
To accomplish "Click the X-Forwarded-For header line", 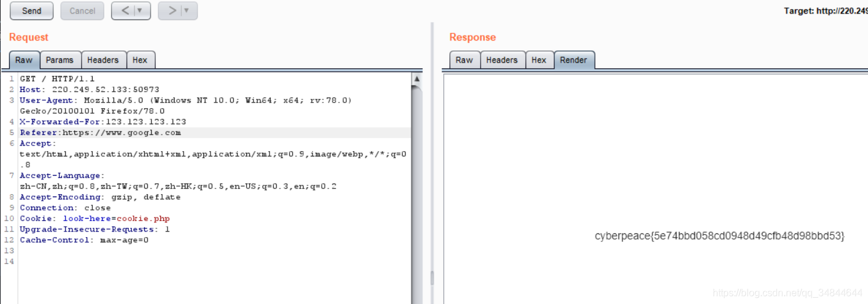I will 103,122.
